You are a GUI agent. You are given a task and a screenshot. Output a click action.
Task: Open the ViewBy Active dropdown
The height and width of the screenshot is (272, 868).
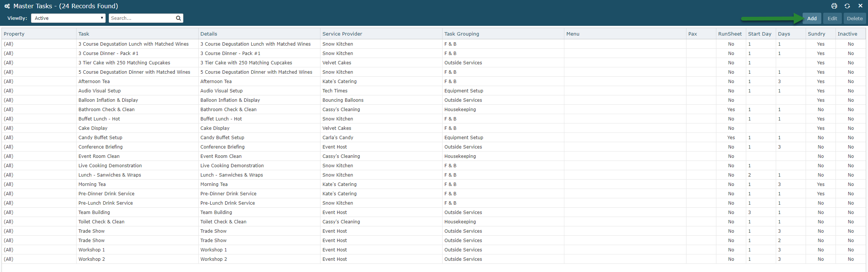click(68, 18)
